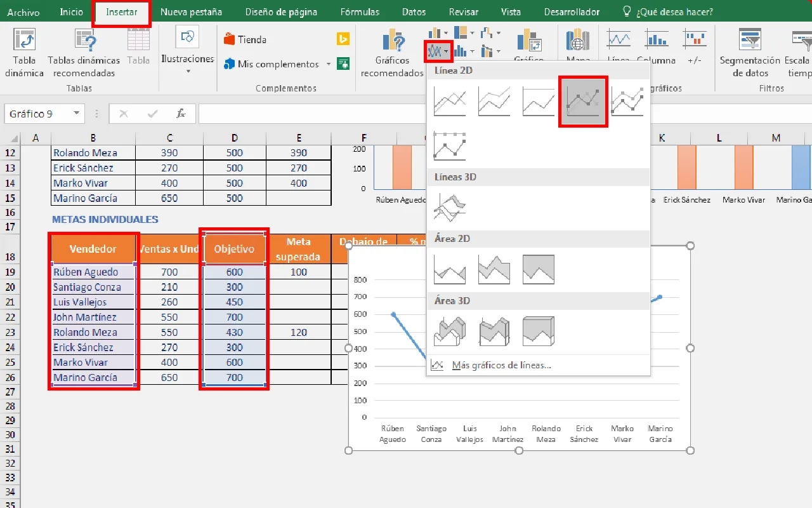
Task: Click the Bing Maps add-in icon
Action: click(343, 39)
